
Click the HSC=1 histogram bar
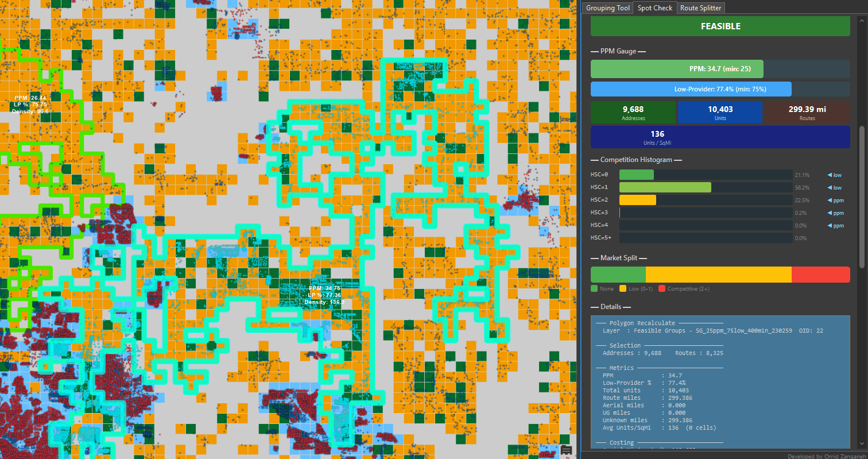[665, 187]
